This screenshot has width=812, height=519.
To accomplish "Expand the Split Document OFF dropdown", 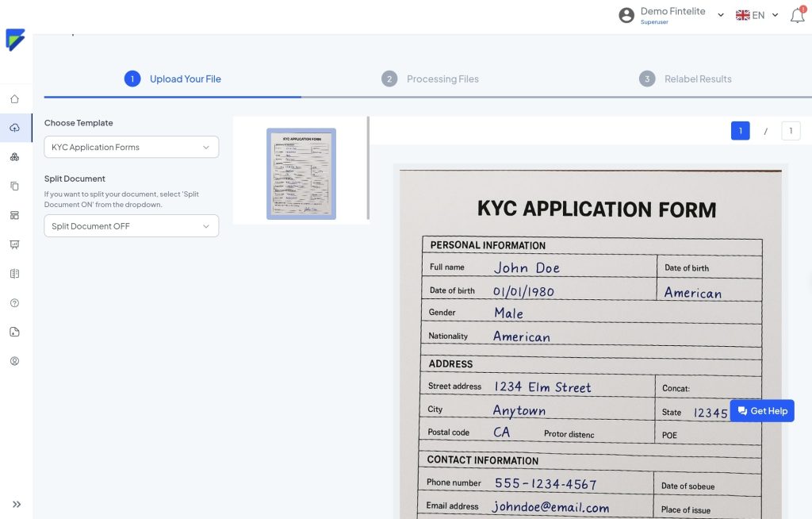I will (131, 226).
